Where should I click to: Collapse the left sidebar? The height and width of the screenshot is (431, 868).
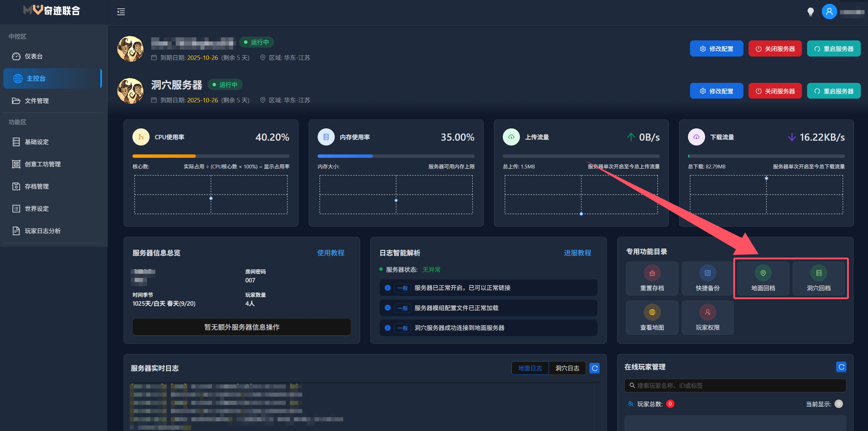[x=120, y=12]
